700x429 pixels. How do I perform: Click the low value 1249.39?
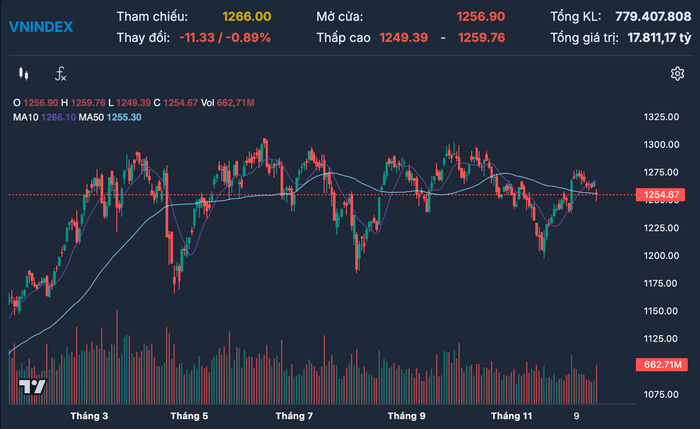tap(404, 37)
